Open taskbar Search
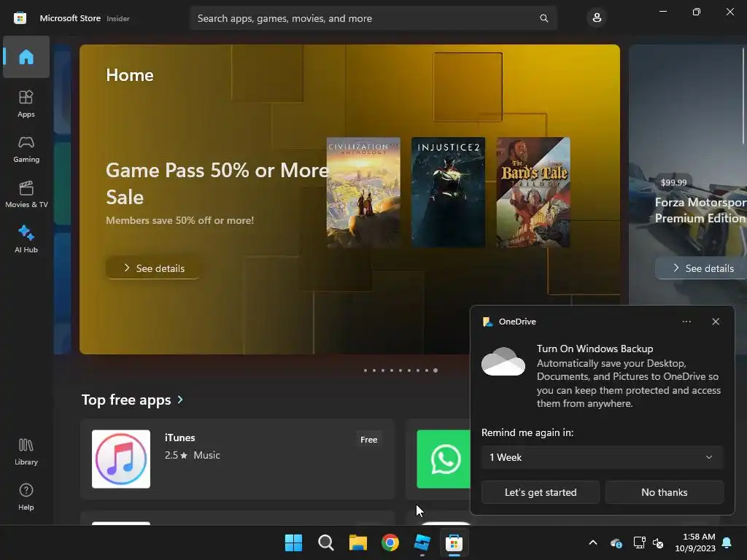 click(x=326, y=542)
